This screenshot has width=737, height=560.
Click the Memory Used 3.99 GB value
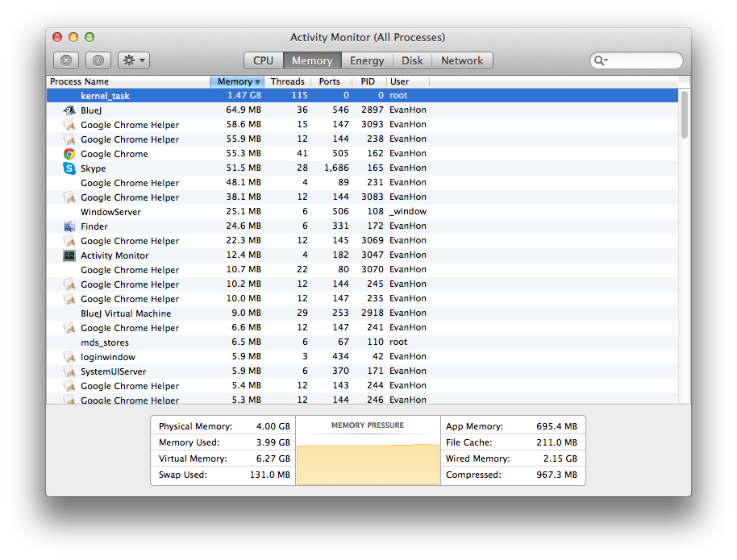click(x=273, y=442)
